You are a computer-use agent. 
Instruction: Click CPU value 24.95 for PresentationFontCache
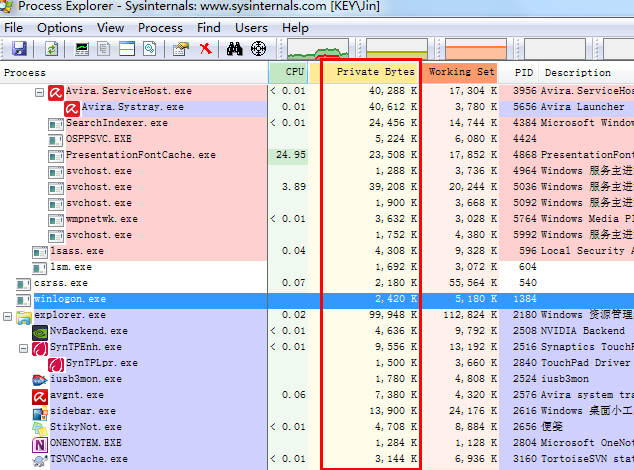tap(291, 155)
